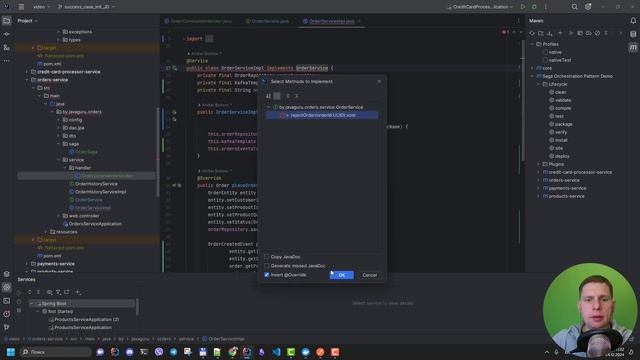This screenshot has height=360, width=640.
Task: Expand the web.controller package
Action: [x=58, y=216]
